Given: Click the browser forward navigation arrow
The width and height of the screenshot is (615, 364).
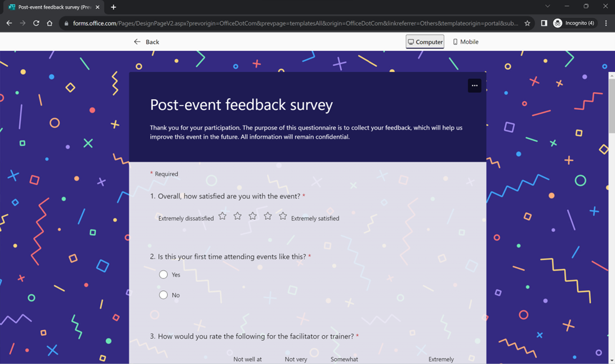Looking at the screenshot, I should tap(22, 23).
